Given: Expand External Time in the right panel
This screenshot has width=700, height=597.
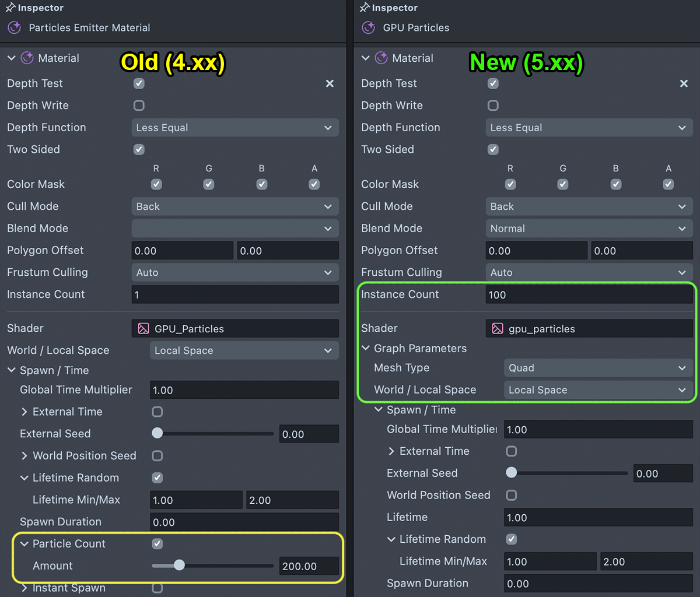Looking at the screenshot, I should pyautogui.click(x=391, y=451).
